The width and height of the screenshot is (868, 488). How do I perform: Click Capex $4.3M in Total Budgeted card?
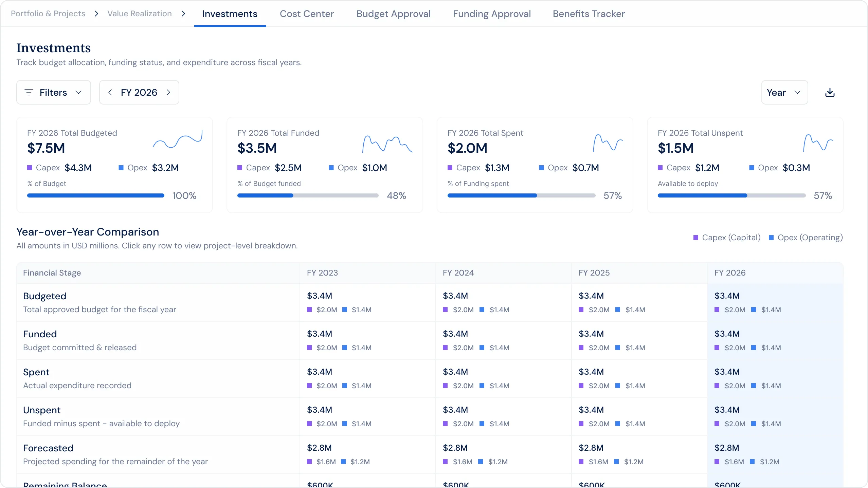pyautogui.click(x=78, y=168)
